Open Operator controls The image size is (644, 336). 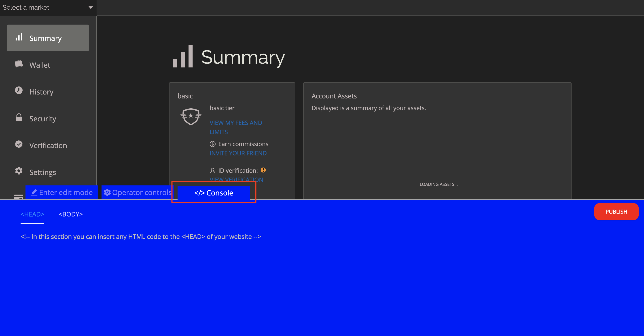[x=138, y=192]
